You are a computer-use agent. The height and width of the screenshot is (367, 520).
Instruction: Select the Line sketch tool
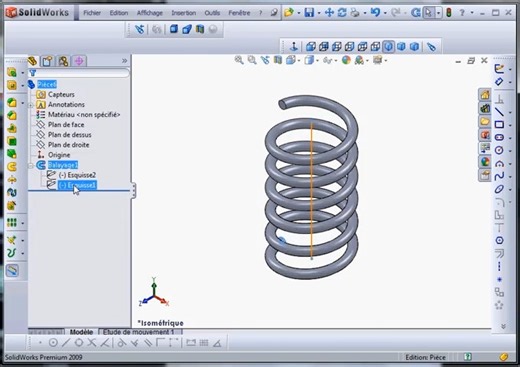(499, 112)
